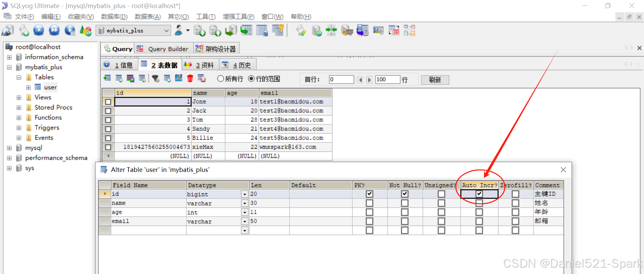644x274 pixels.
Task: Open the 文件(F) menu
Action: 24,17
